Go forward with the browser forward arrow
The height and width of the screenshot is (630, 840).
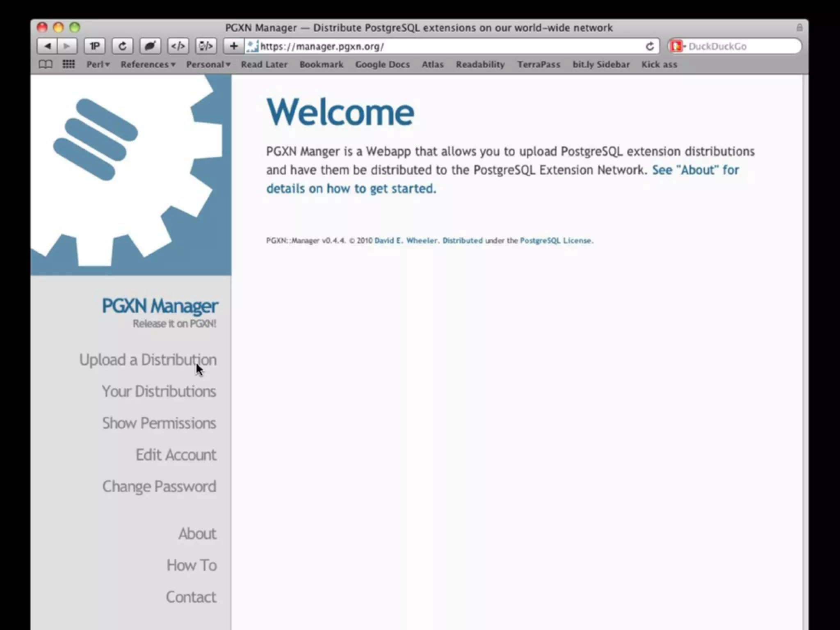67,46
